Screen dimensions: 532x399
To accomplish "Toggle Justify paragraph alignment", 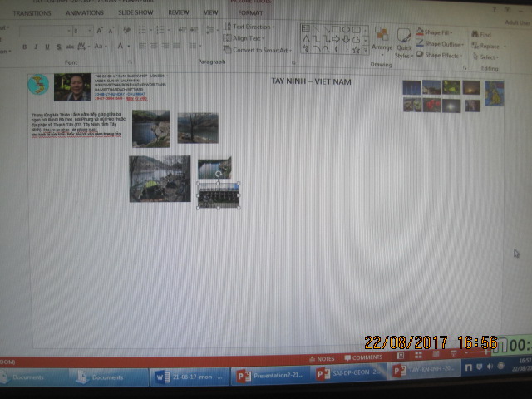I will (x=176, y=46).
